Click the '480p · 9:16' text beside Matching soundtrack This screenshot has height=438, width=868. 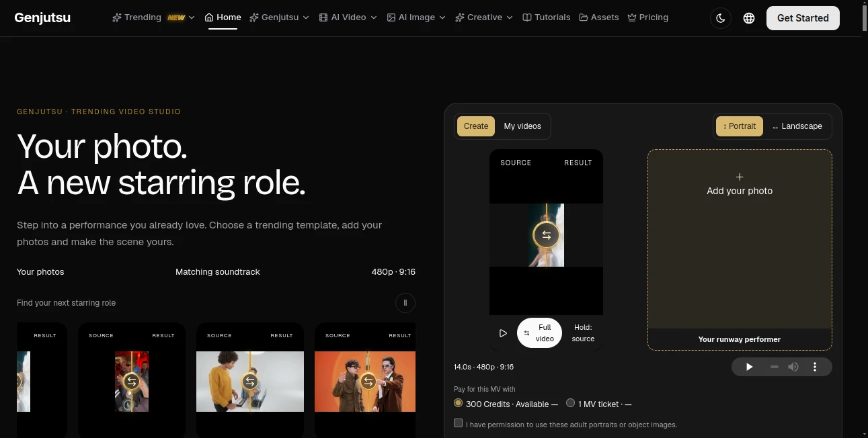393,272
